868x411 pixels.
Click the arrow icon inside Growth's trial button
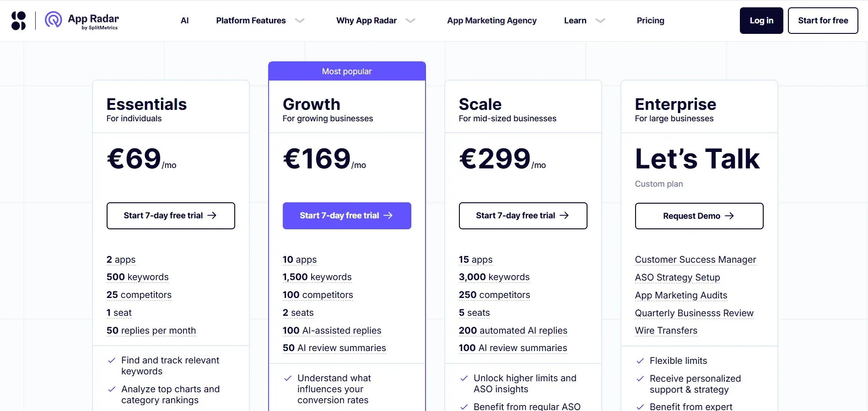[x=388, y=216]
